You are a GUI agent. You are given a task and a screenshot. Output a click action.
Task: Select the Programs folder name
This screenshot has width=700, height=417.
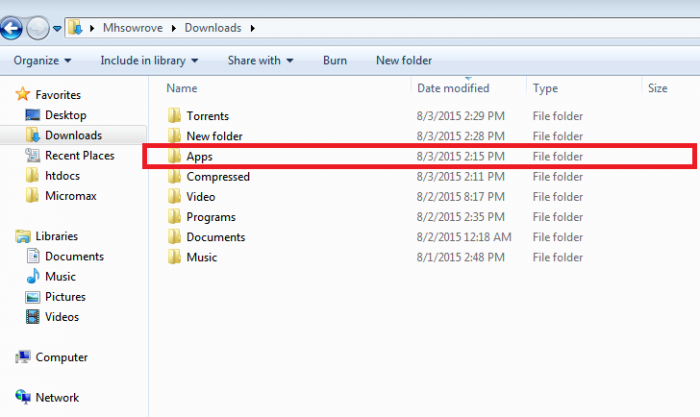[x=211, y=217]
